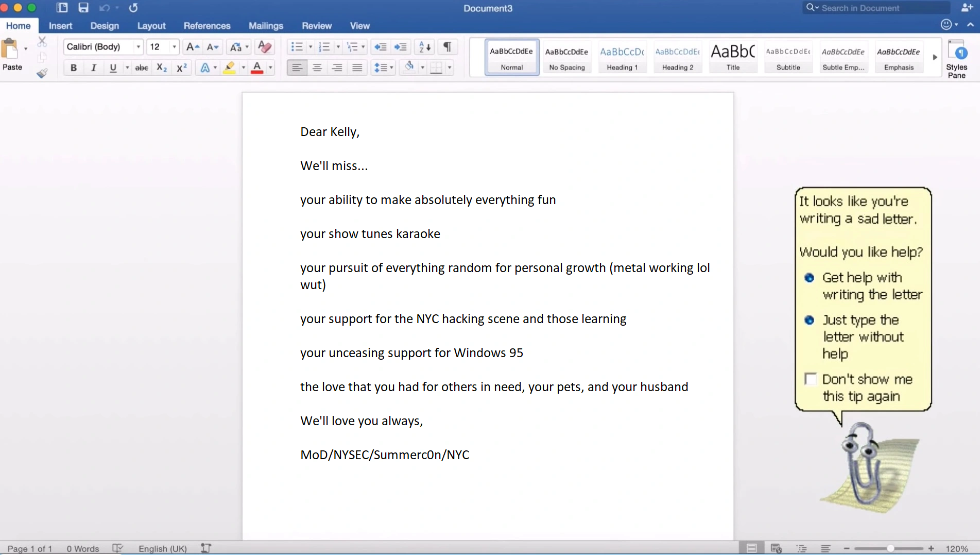Apply the Subtitle style
The width and height of the screenshot is (980, 555).
coord(788,58)
